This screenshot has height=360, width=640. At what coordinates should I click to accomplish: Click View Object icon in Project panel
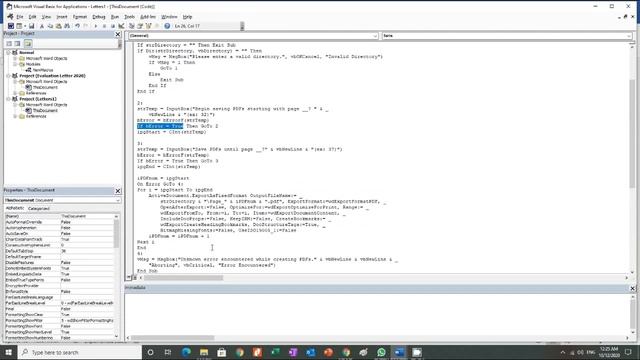(x=18, y=43)
